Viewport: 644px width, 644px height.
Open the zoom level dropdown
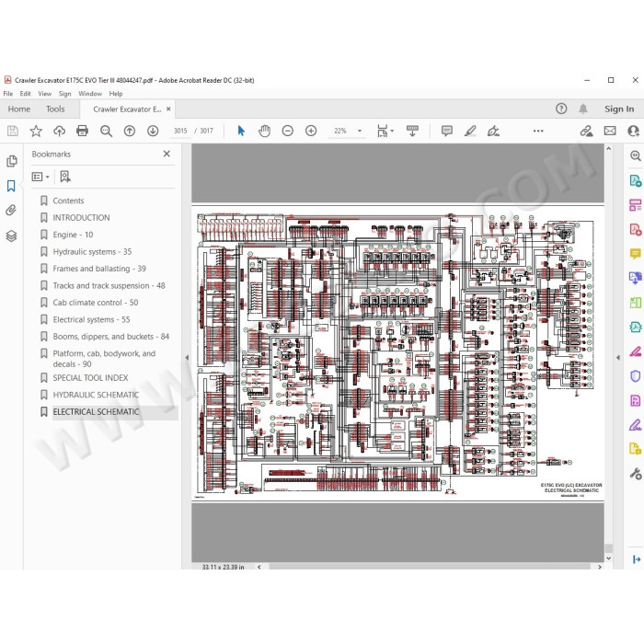tap(360, 131)
